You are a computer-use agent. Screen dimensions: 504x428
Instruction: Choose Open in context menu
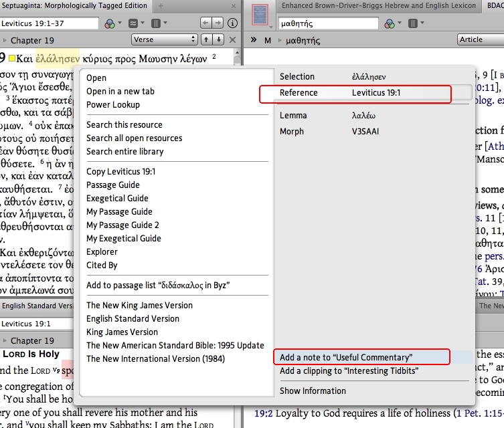click(x=96, y=78)
